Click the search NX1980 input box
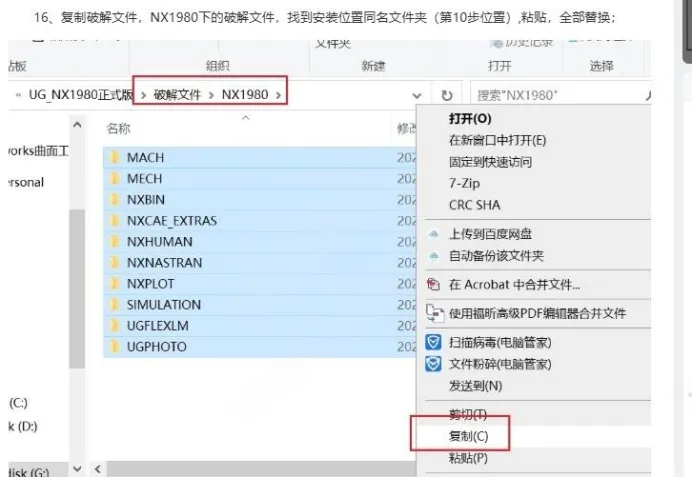 [x=560, y=95]
